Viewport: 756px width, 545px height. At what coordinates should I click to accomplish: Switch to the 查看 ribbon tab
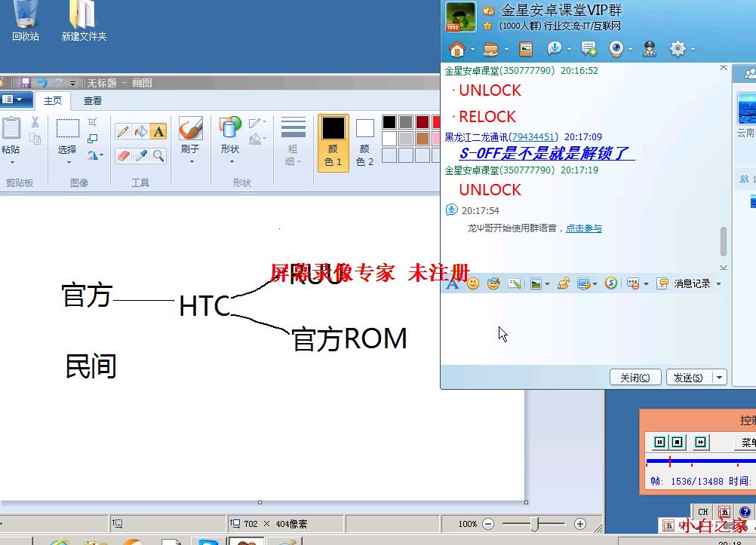[x=93, y=101]
